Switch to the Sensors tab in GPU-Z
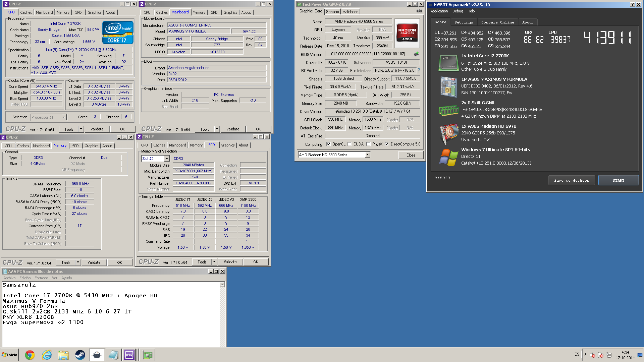This screenshot has width=644, height=362. pos(332,12)
